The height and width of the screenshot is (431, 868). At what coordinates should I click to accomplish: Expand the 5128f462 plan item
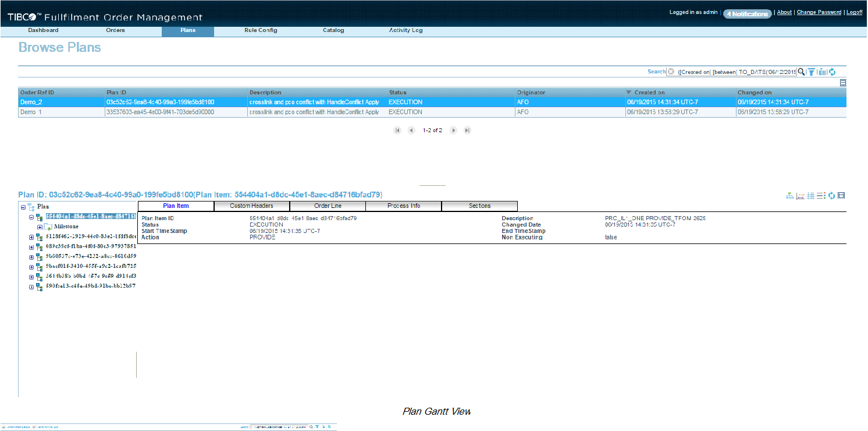(x=31, y=237)
